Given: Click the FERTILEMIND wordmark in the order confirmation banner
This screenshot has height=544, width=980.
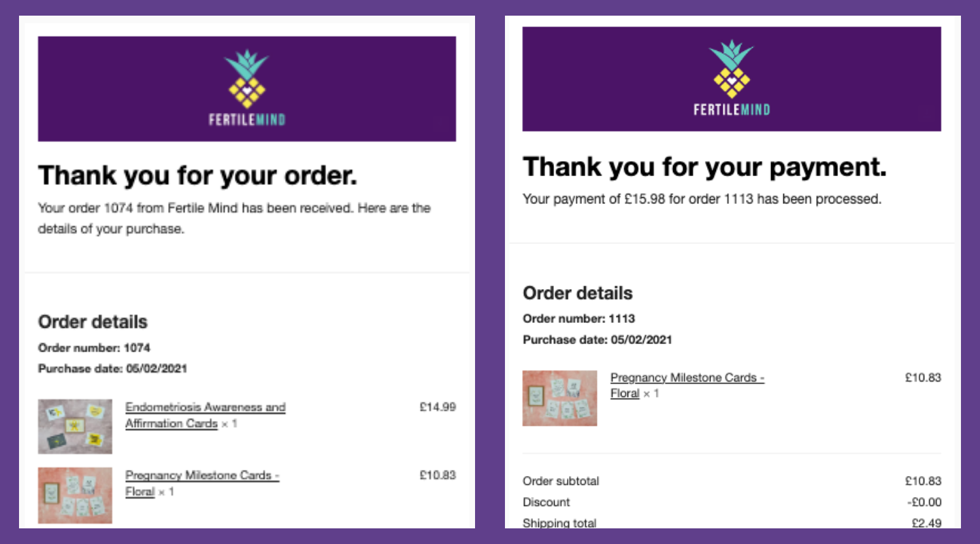Looking at the screenshot, I should 246,120.
